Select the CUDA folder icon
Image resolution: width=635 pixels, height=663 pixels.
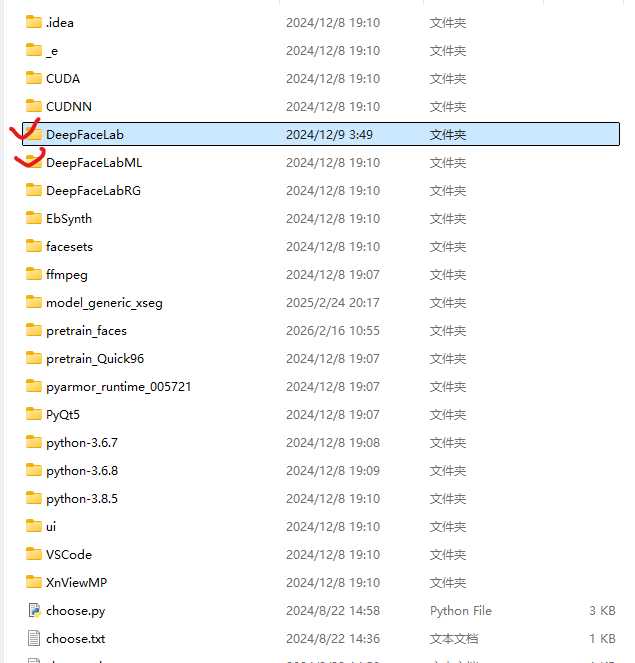pyautogui.click(x=34, y=78)
